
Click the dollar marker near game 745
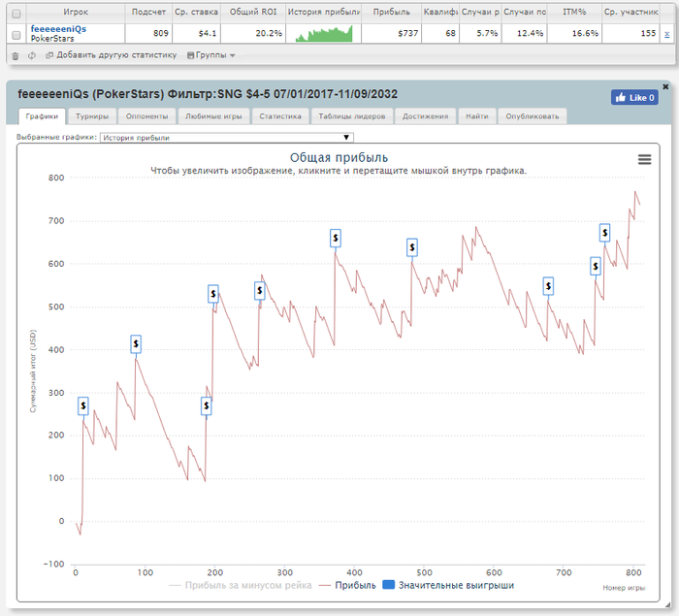(x=596, y=266)
